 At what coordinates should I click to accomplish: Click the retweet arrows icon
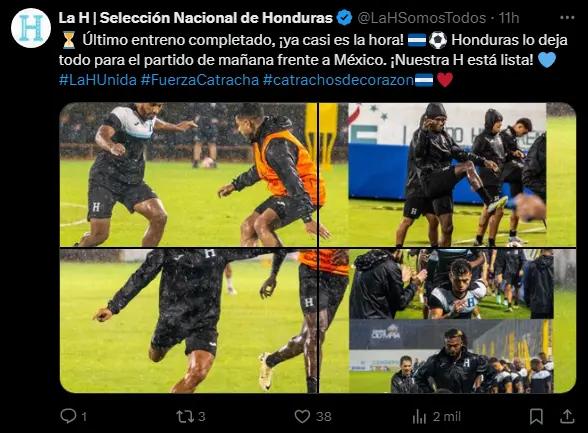tap(185, 416)
